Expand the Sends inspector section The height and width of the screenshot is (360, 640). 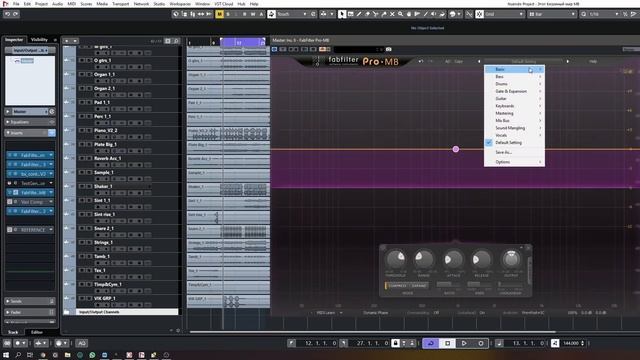[x=30, y=301]
